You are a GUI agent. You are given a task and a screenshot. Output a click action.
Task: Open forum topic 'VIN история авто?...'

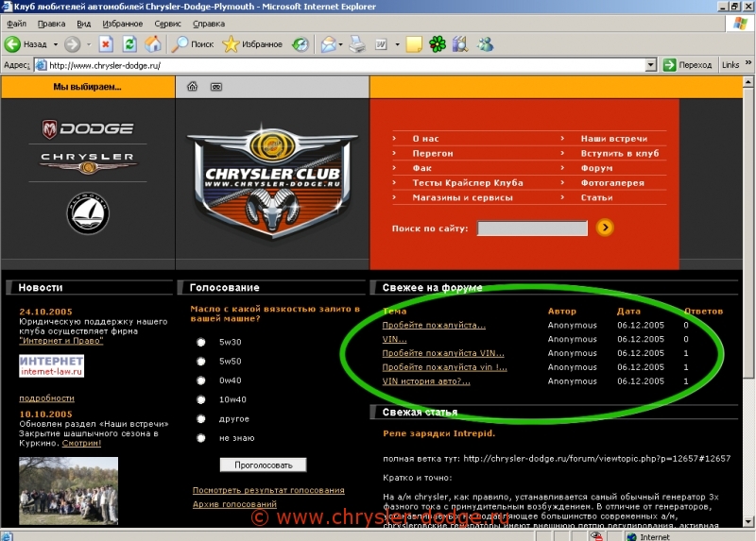point(426,381)
